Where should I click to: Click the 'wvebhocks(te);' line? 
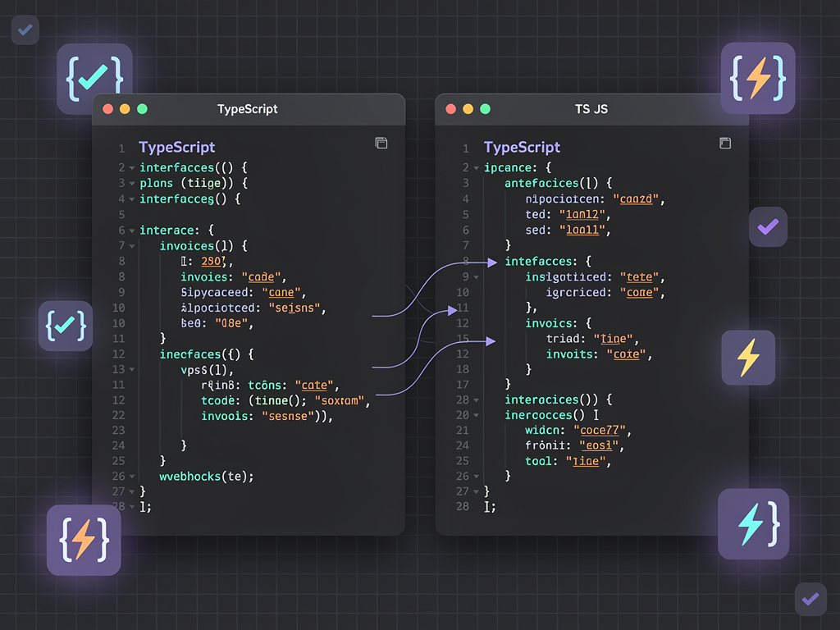point(206,477)
